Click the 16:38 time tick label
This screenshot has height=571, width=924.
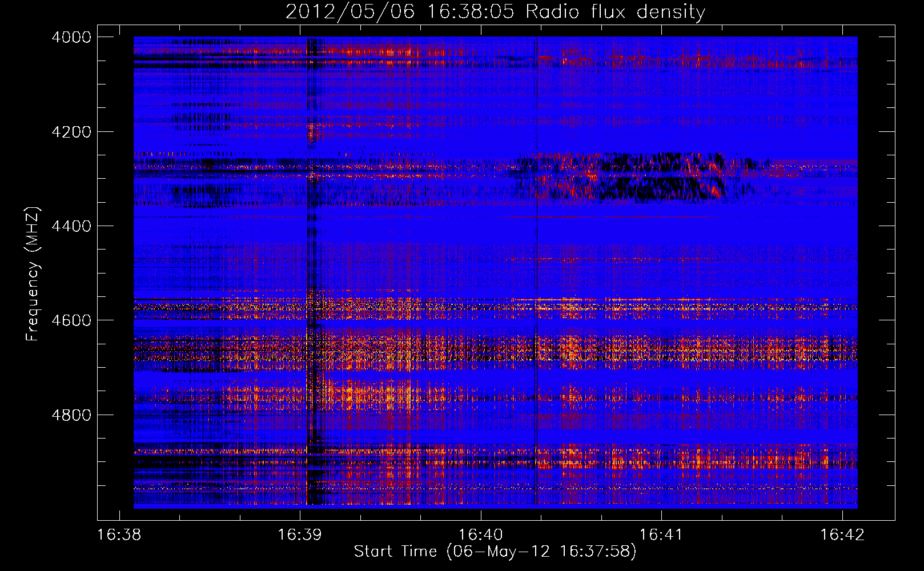click(x=119, y=535)
